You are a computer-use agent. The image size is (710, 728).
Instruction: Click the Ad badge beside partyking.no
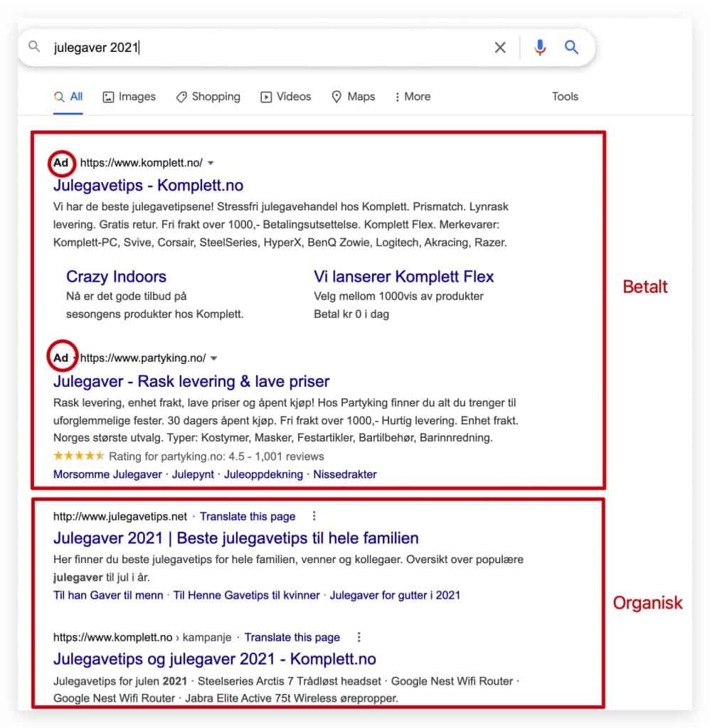click(x=61, y=358)
